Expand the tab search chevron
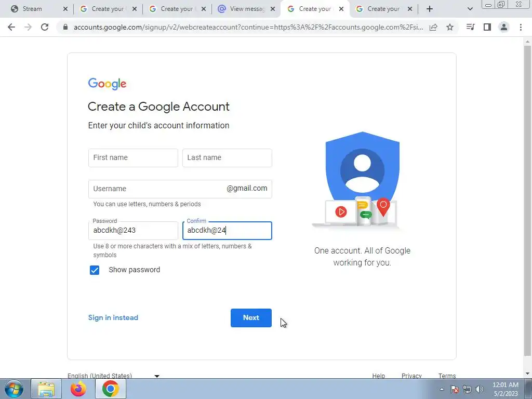The image size is (532, 399). coord(470,9)
